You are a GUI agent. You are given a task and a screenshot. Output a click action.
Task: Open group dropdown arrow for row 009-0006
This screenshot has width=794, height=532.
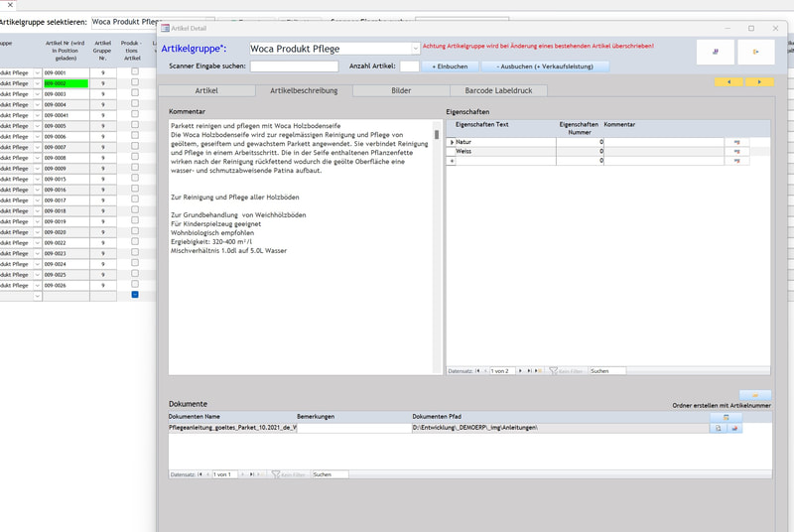click(x=37, y=137)
